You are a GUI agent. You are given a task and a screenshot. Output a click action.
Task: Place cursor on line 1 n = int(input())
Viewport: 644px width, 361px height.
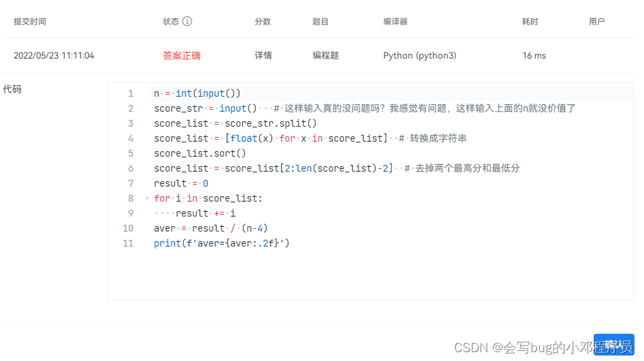[197, 93]
